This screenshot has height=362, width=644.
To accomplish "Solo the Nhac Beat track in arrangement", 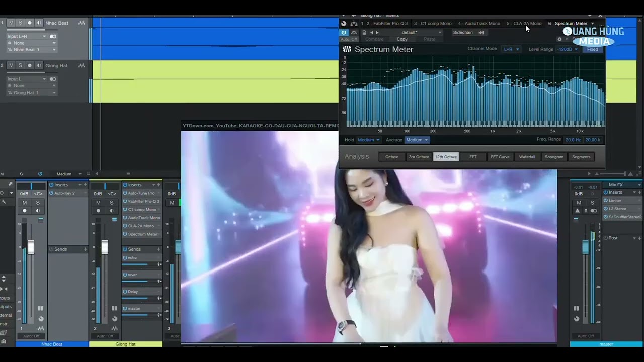I will [20, 23].
